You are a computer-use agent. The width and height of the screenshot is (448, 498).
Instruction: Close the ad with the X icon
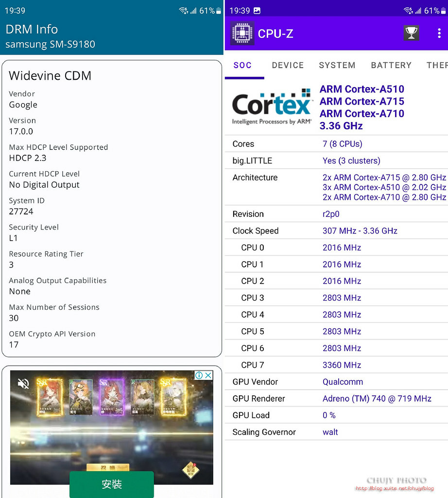(x=208, y=375)
